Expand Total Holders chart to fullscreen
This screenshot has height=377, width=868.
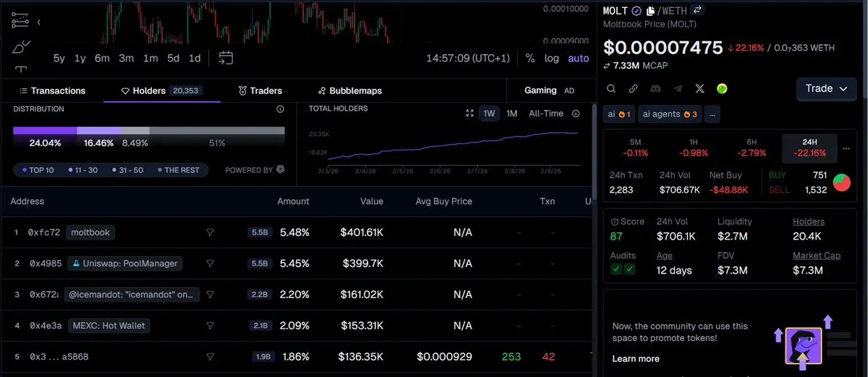(x=469, y=114)
